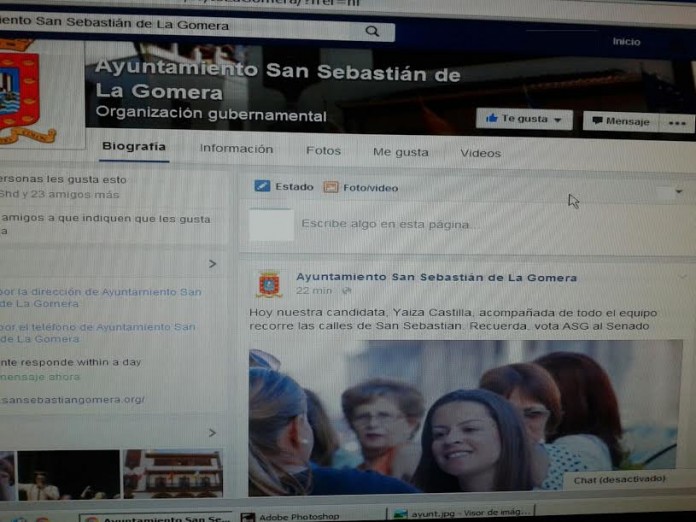This screenshot has width=696, height=522.
Task: Open post author name Ayuntamiento San Sebastián de La Gomera
Action: (436, 277)
